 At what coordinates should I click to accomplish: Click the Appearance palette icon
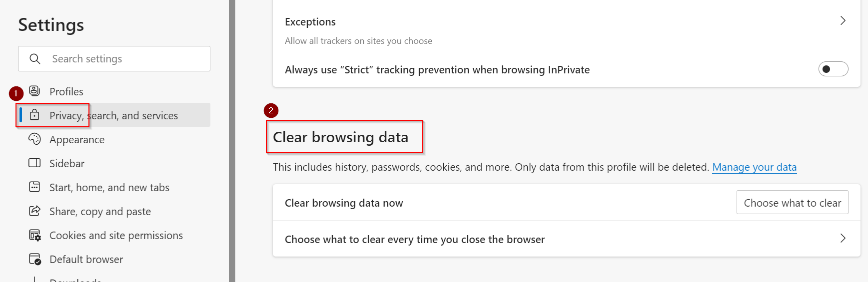tap(34, 139)
